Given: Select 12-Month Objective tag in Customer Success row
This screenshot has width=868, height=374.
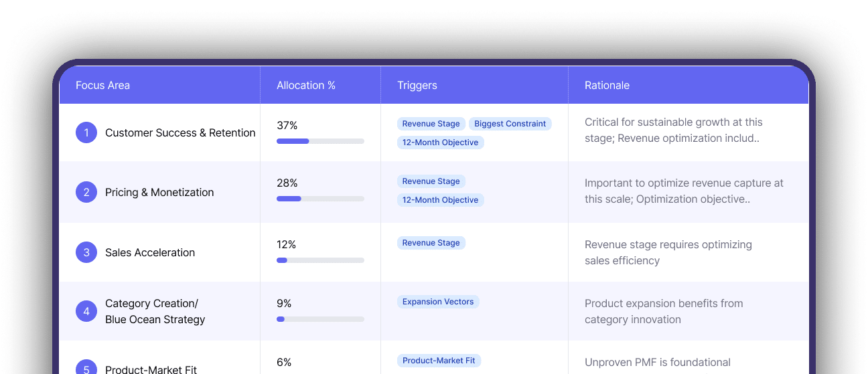Looking at the screenshot, I should [440, 143].
